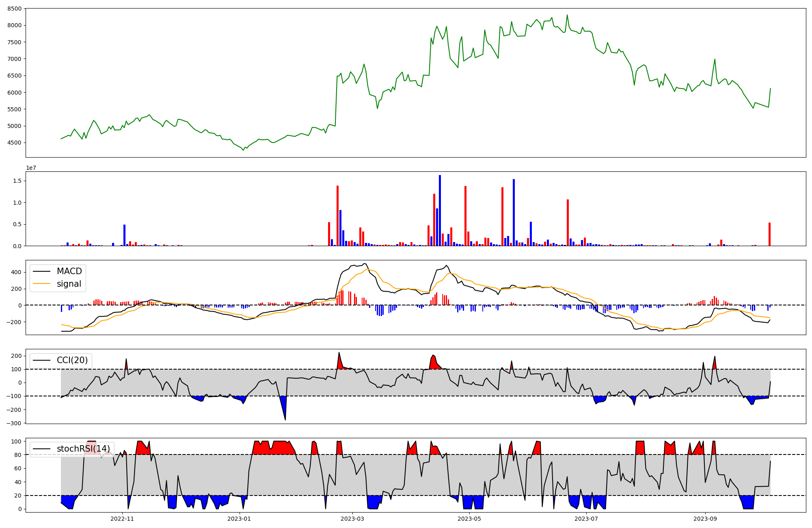Viewport: 812px width, 528px height.
Task: Click the 2023-05 date axis label
Action: (469, 519)
